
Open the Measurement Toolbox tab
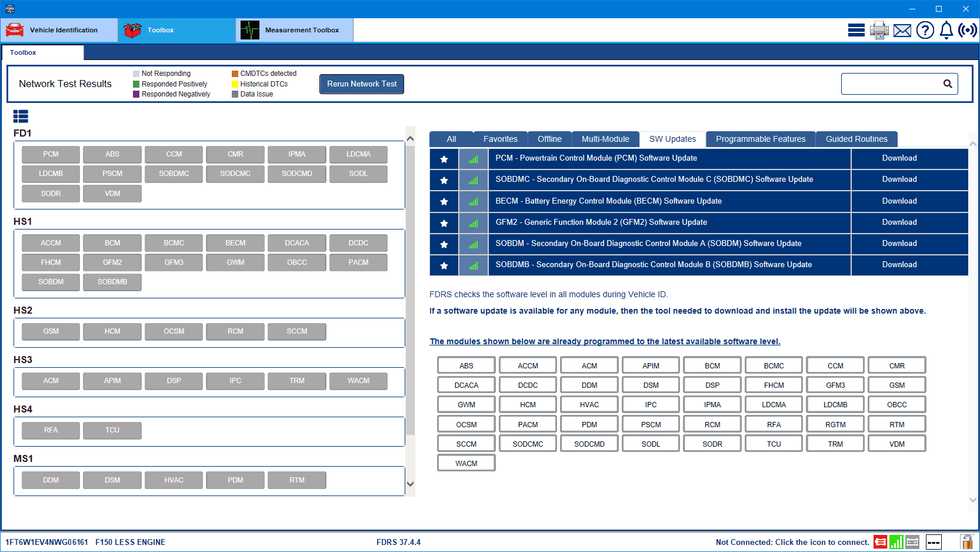pos(294,30)
